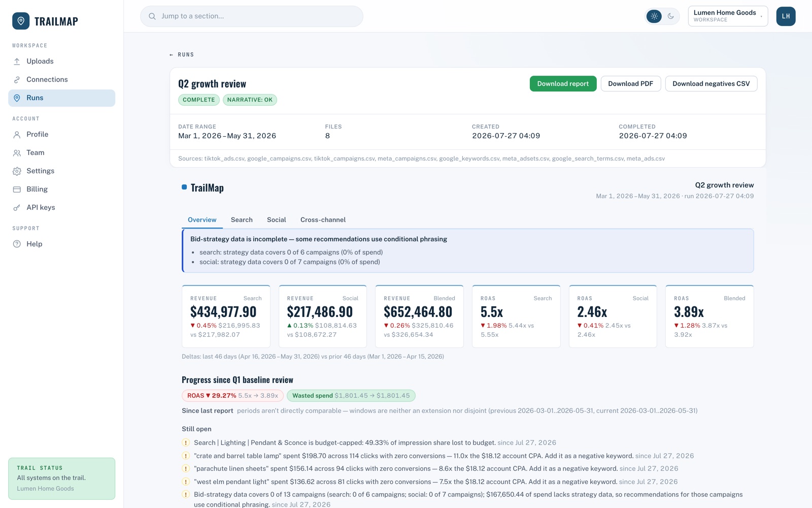Click the Revenue Search card $434,977.90

[226, 316]
